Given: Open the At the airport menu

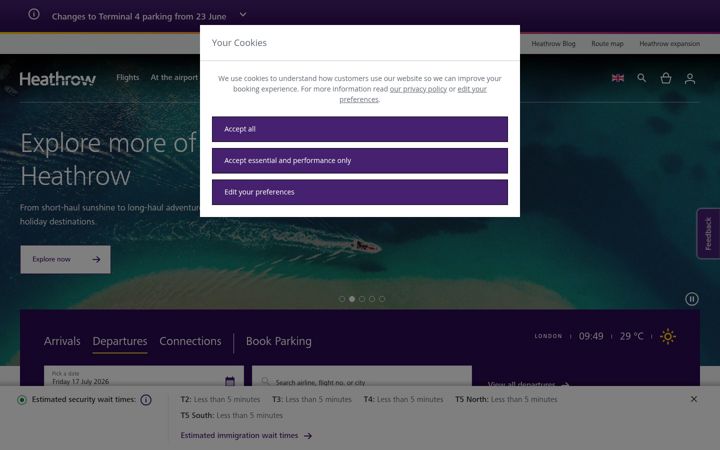Looking at the screenshot, I should point(174,78).
